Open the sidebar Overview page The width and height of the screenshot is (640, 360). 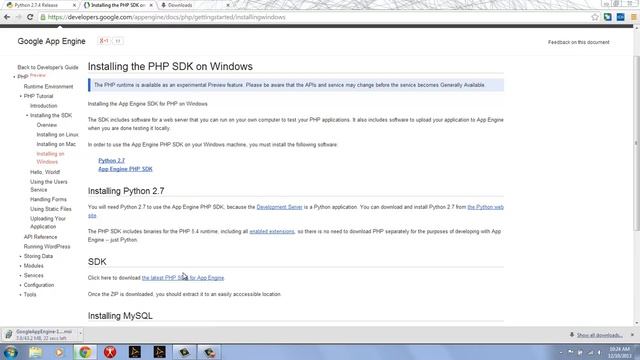pos(47,125)
